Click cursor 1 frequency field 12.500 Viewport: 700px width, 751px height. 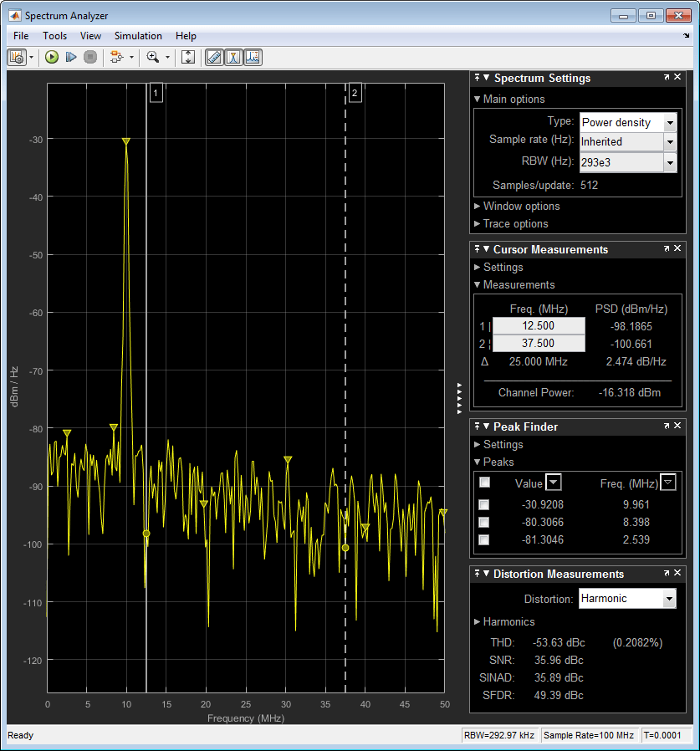click(x=539, y=326)
